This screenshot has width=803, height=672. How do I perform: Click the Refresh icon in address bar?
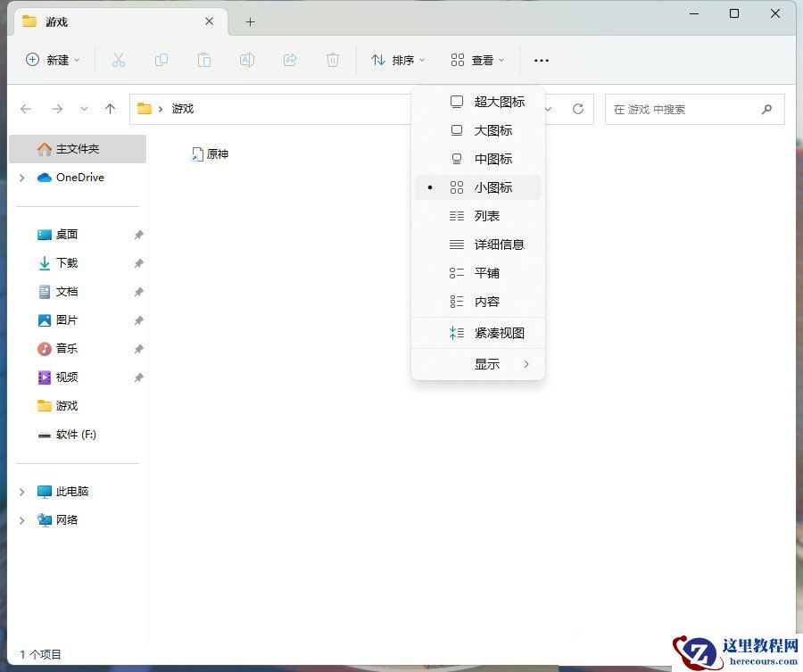tap(577, 109)
